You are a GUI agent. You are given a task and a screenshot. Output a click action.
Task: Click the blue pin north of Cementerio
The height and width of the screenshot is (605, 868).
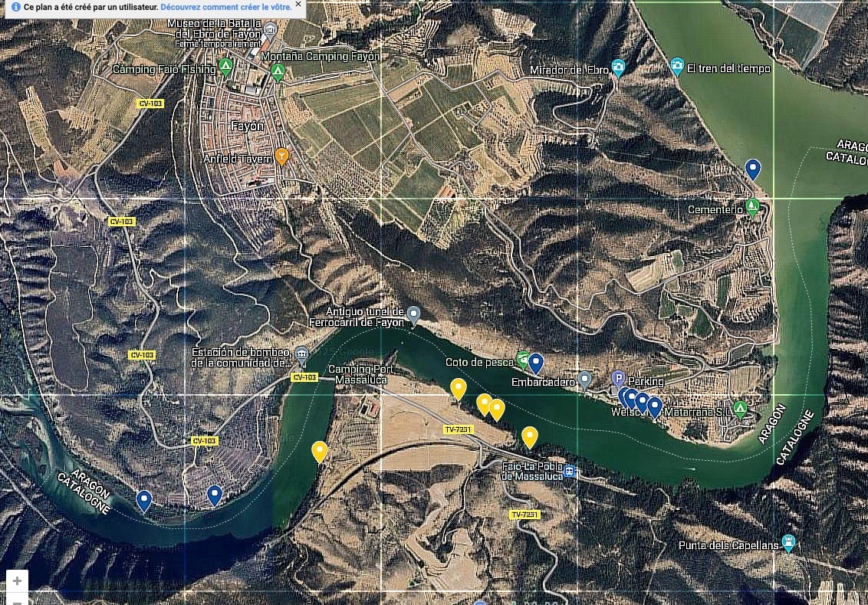click(x=753, y=169)
